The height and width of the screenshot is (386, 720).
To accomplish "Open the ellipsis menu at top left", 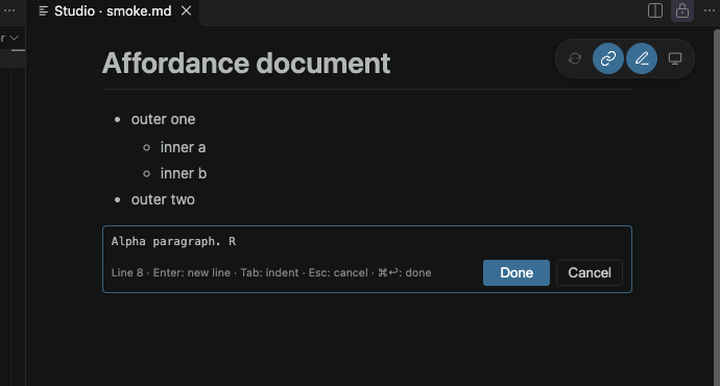I will 9,11.
